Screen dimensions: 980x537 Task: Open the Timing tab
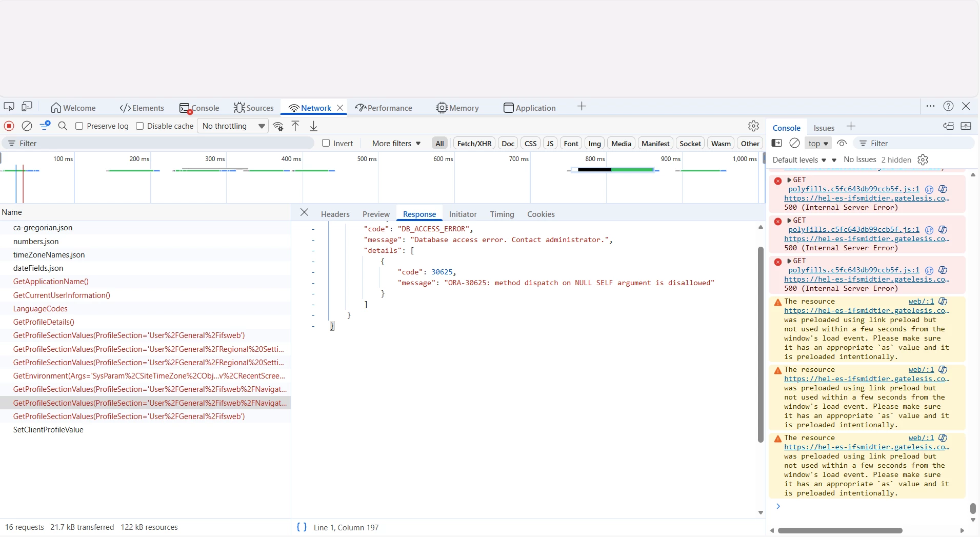502,214
